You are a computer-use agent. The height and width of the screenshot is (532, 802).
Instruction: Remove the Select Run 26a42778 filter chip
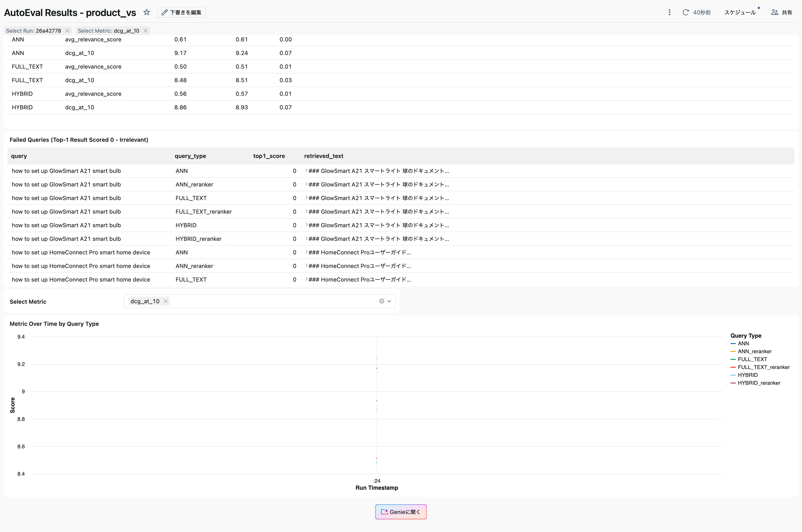[x=67, y=30]
